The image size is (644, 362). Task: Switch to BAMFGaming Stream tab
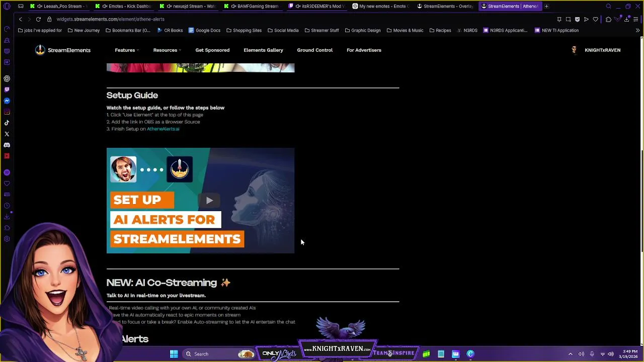[x=253, y=6]
